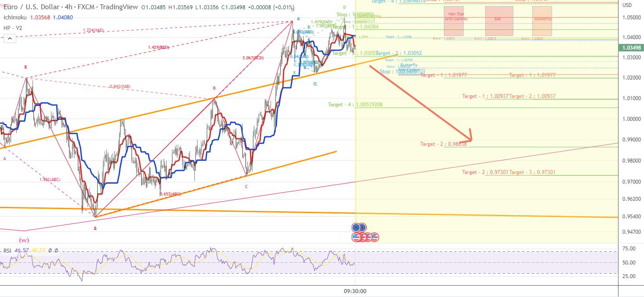Click the 0.652(ABC) ratio label
This screenshot has height=297, width=644.
(x=170, y=194)
